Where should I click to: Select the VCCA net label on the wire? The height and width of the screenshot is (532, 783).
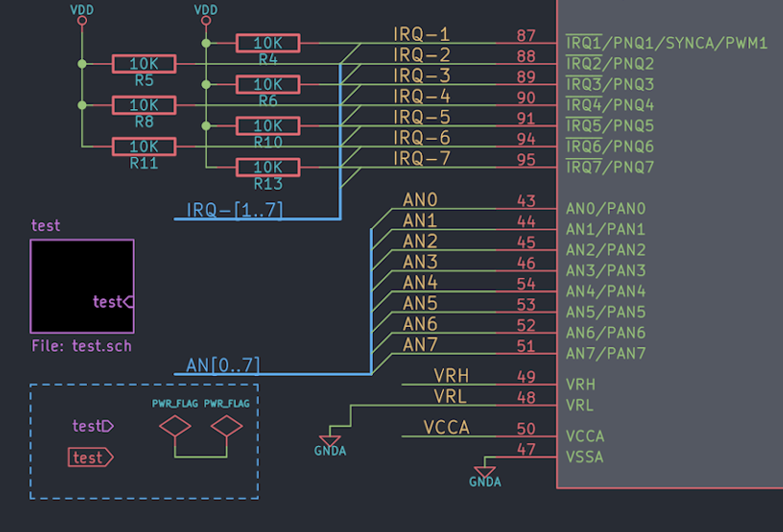tap(446, 428)
